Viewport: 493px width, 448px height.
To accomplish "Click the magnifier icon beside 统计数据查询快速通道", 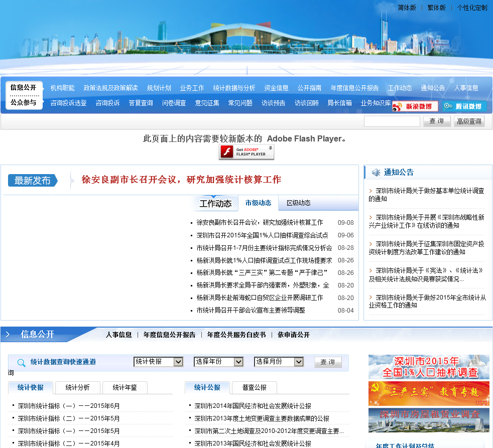I will 21,363.
